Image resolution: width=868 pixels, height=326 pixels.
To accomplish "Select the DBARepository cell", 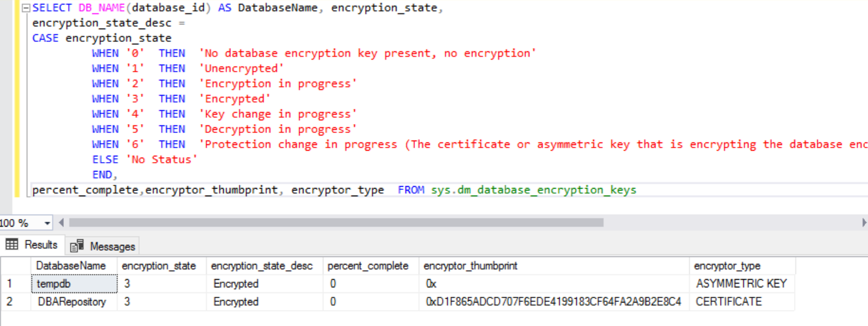I will (71, 302).
